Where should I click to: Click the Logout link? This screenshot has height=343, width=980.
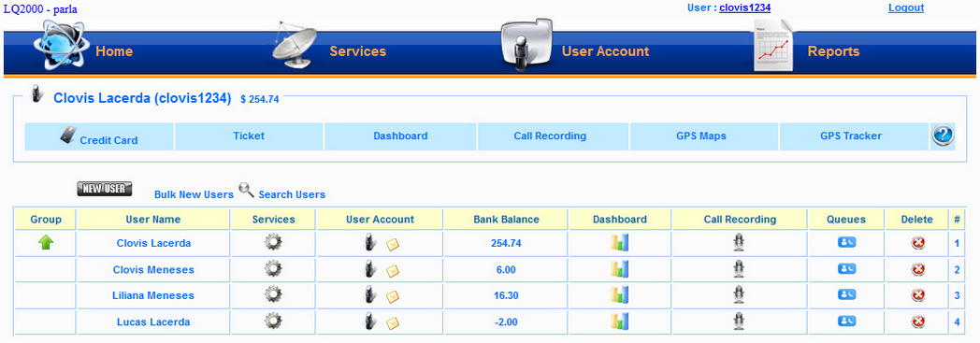905,7
